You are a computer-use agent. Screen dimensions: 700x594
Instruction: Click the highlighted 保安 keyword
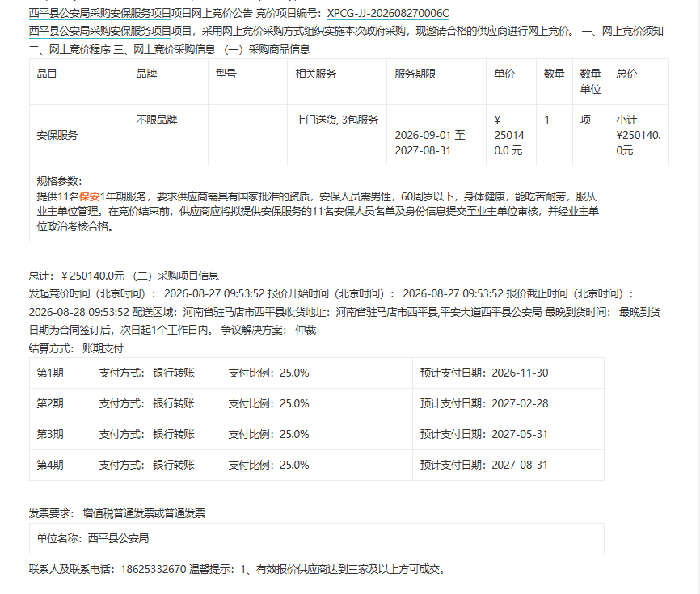[x=89, y=197]
